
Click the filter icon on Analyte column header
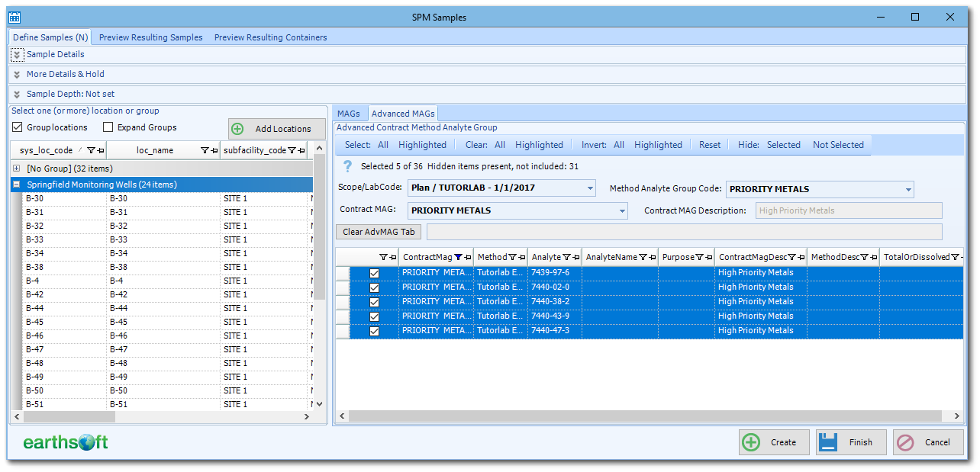[566, 257]
